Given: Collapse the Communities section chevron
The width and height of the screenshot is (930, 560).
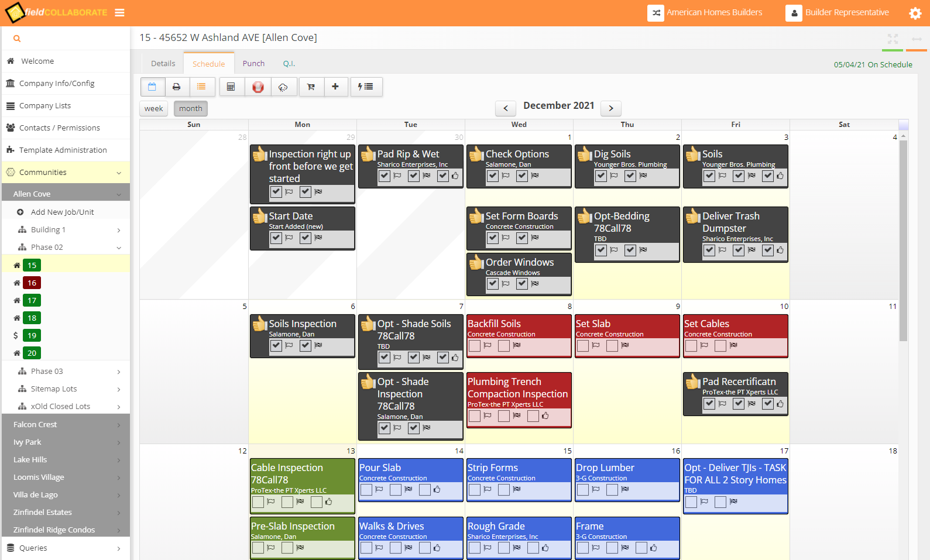Looking at the screenshot, I should [119, 173].
